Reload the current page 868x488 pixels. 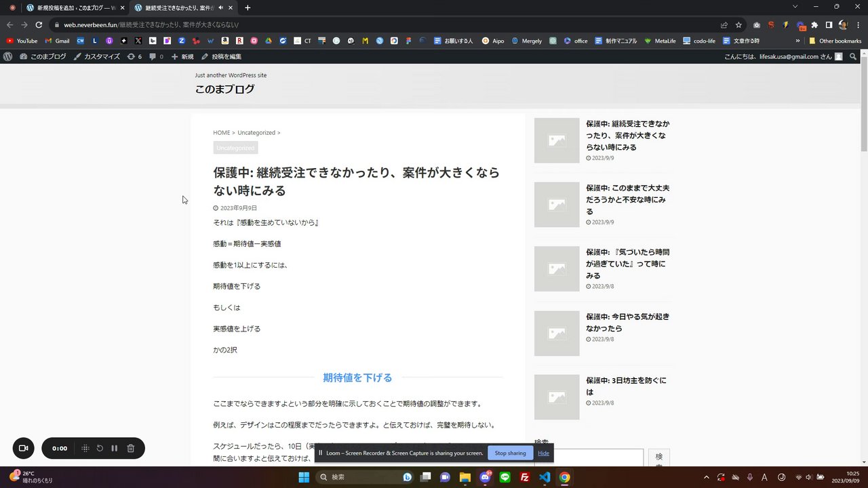39,24
